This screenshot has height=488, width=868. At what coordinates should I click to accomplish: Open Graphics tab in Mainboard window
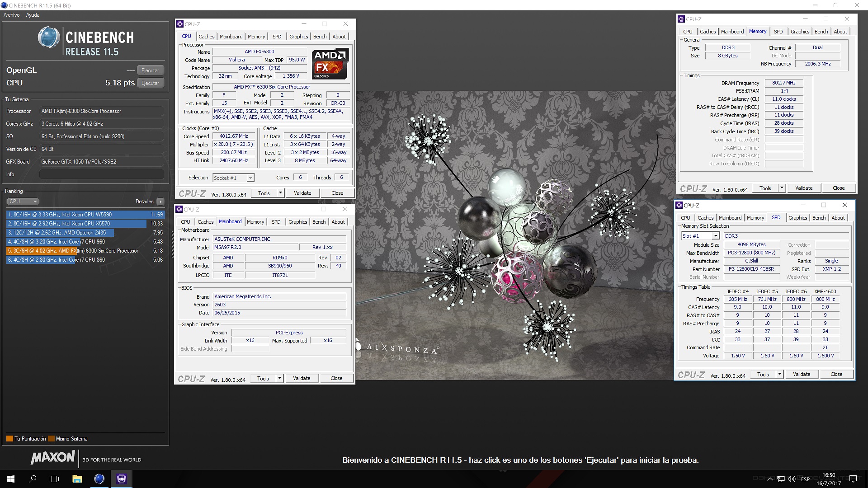click(x=298, y=222)
